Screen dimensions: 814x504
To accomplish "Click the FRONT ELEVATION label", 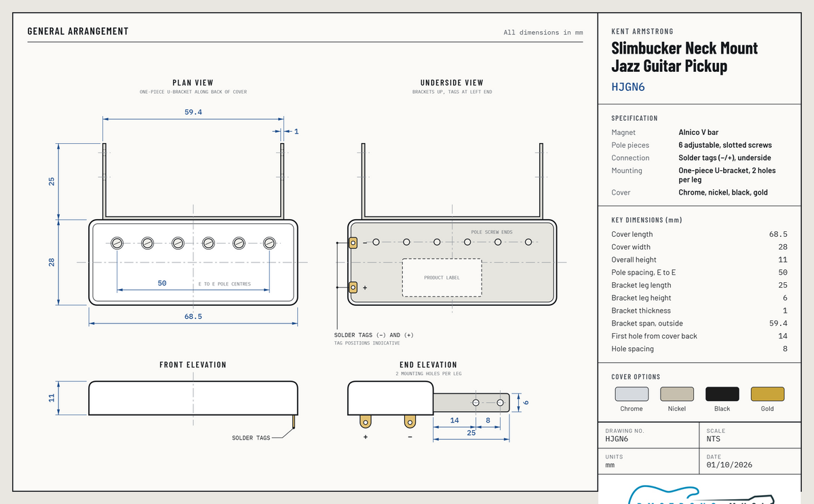I will [193, 365].
